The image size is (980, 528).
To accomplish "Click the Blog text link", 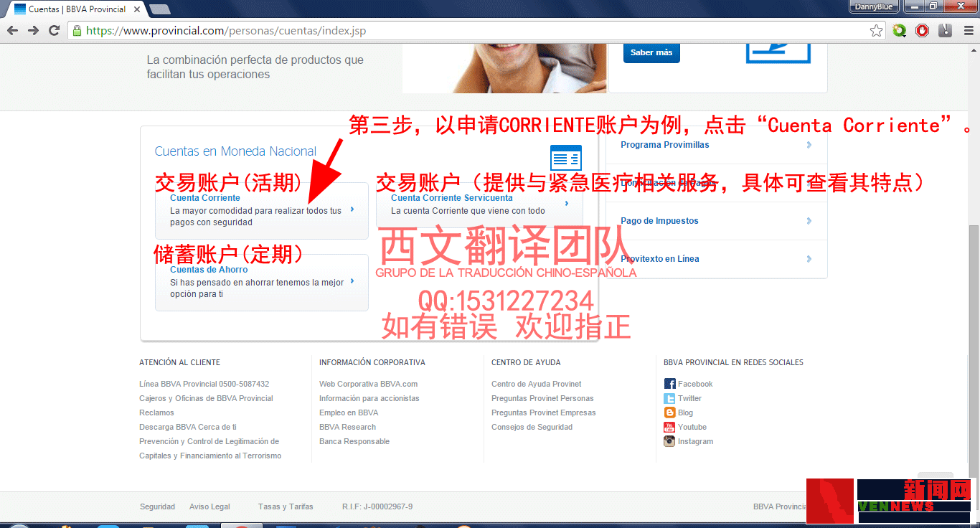I will point(685,412).
